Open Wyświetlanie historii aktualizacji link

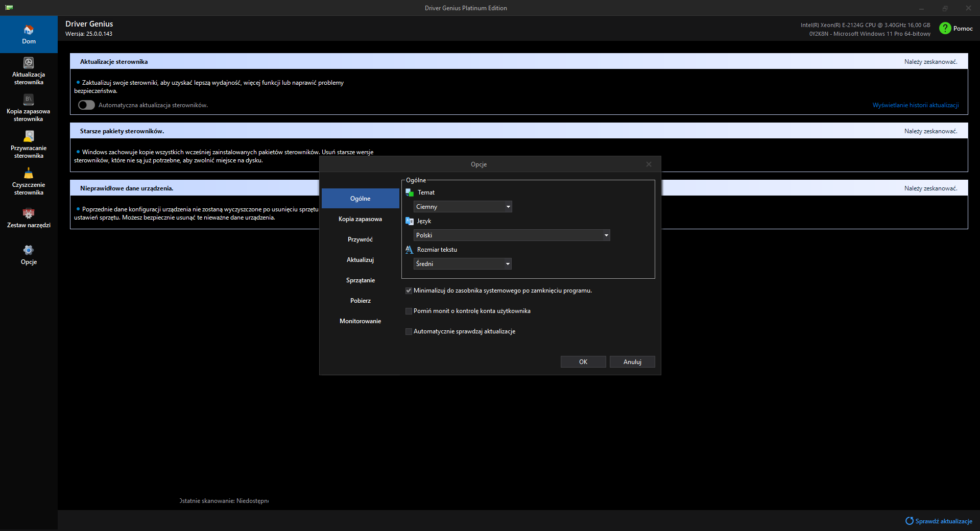click(916, 105)
